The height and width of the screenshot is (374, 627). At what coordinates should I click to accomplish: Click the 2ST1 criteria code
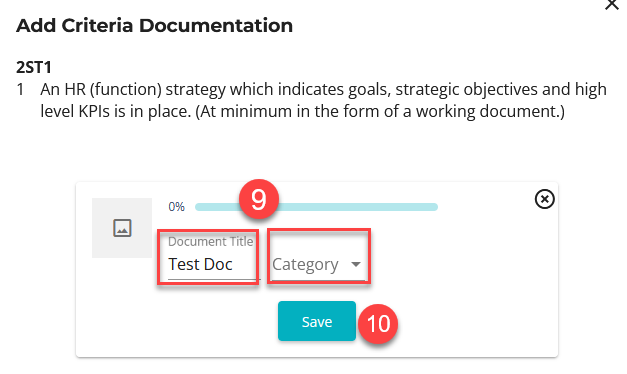coord(34,67)
